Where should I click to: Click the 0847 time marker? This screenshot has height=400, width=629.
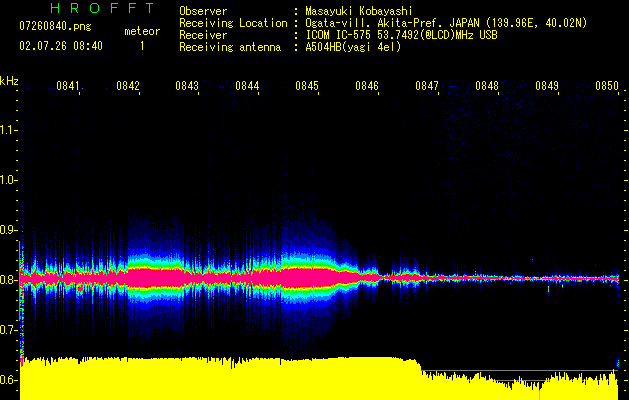(x=427, y=86)
